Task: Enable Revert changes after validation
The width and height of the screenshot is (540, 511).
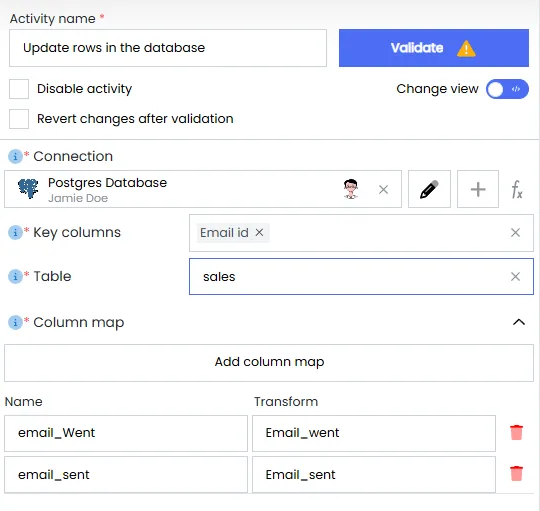Action: 19,119
